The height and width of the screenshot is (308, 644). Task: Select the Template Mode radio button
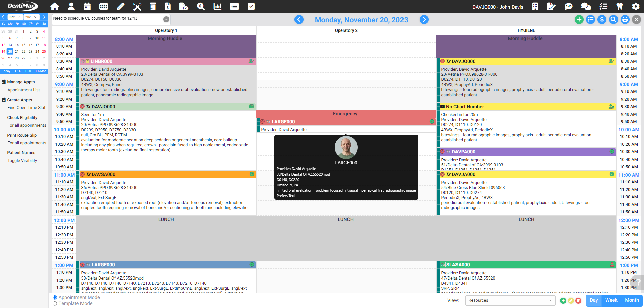[55, 303]
